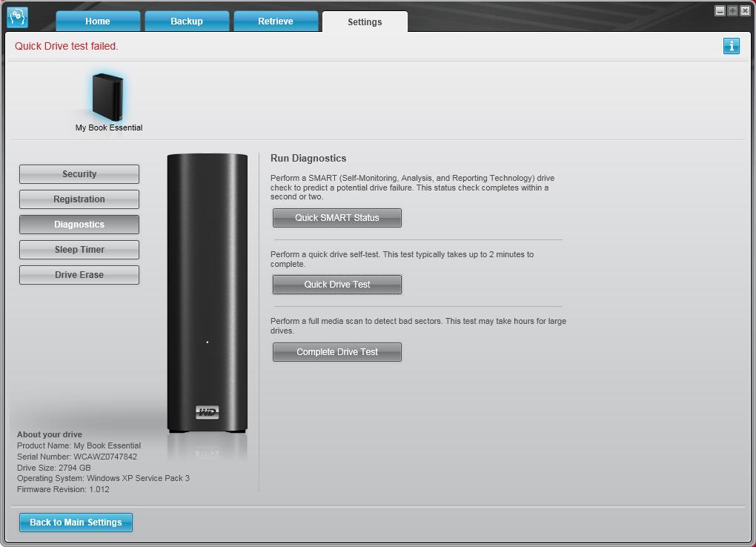Run the Quick SMART Status check
This screenshot has width=756, height=547.
pyautogui.click(x=337, y=218)
